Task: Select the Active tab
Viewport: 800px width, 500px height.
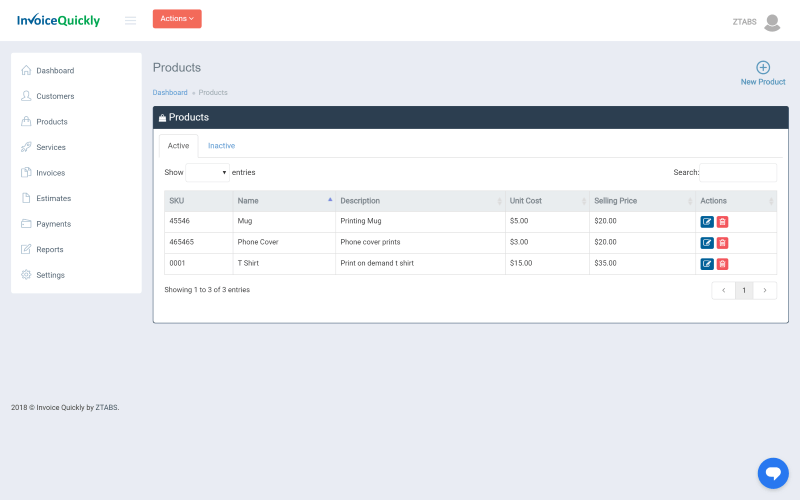Action: tap(178, 146)
